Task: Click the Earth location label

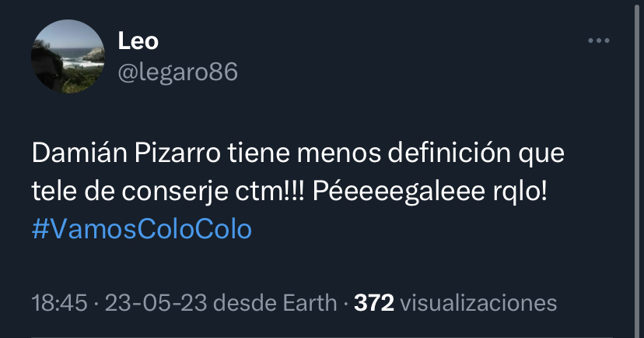Action: [x=310, y=303]
